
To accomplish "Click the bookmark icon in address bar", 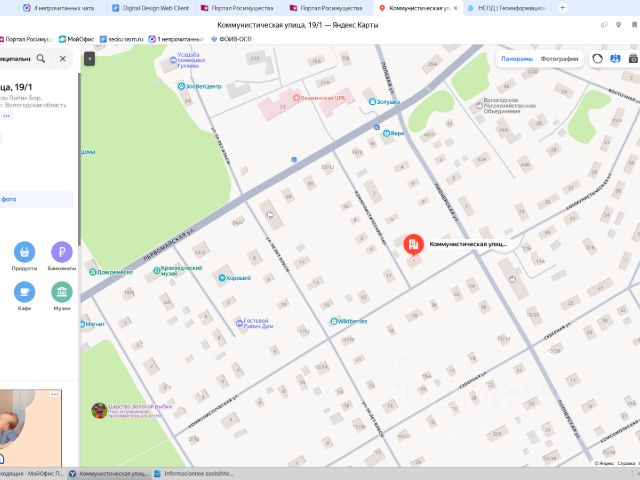I will [634, 25].
